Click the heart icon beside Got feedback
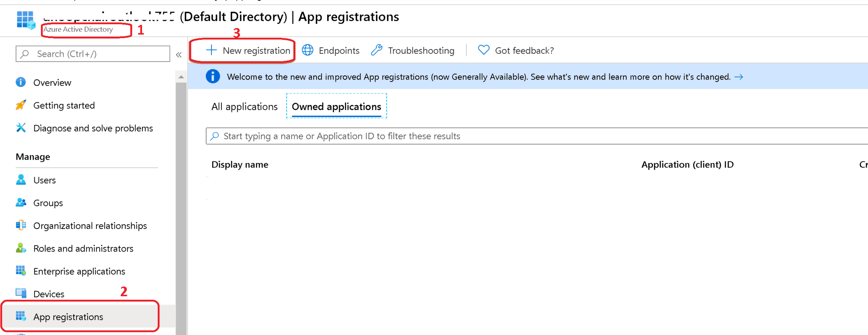 (483, 50)
